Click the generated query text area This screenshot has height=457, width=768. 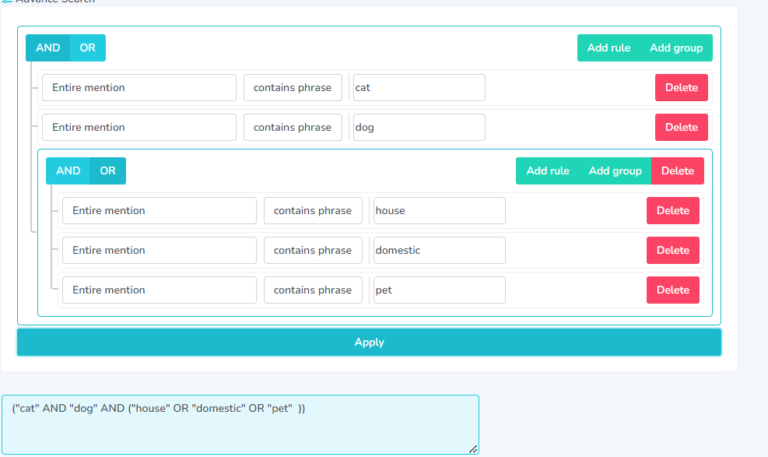point(240,425)
